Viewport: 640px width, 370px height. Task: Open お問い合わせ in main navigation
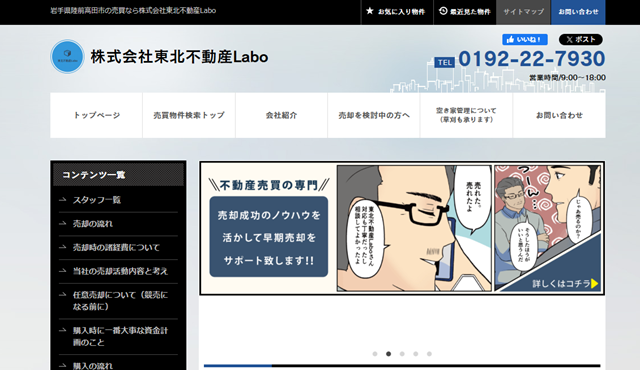tap(559, 115)
